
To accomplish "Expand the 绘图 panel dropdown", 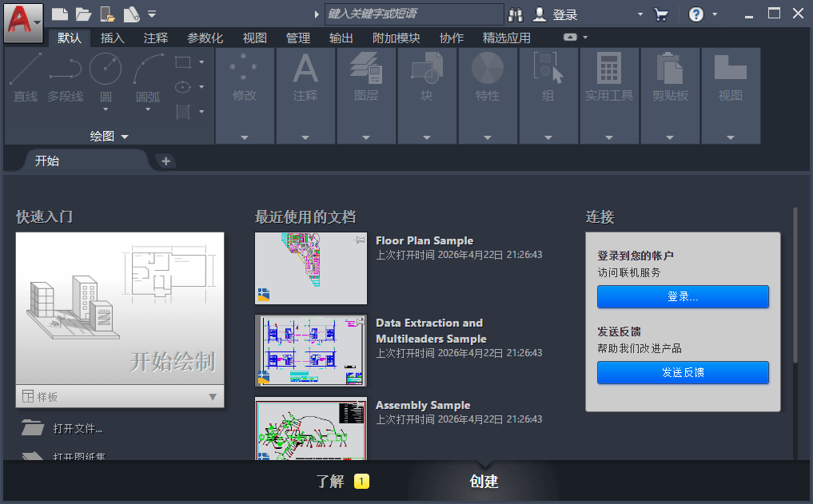I will (x=109, y=137).
